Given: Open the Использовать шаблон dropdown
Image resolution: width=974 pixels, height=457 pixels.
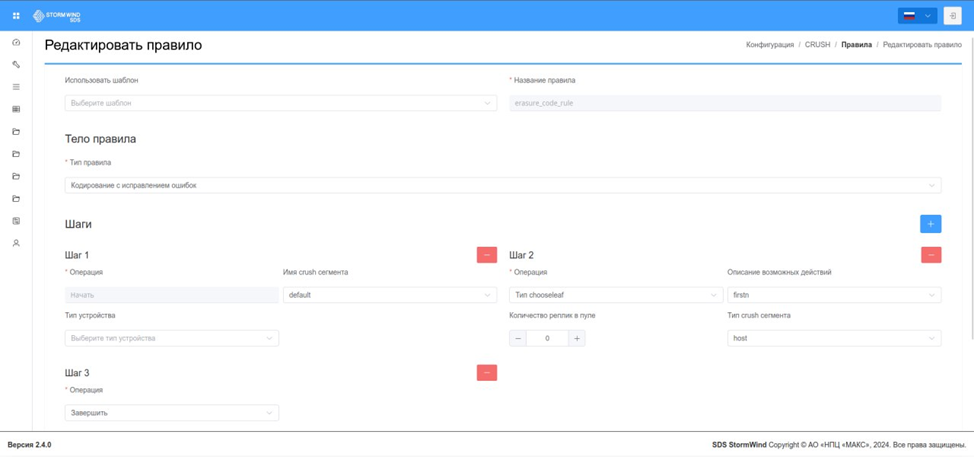Looking at the screenshot, I should click(x=281, y=103).
